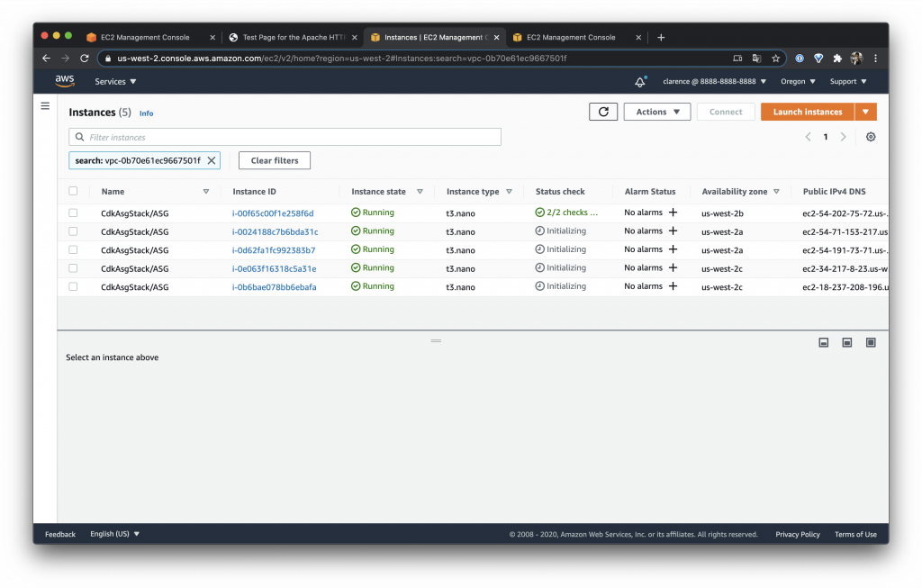Tick the checkbox for instance i-0b6bae078bb6ebafa
Image resolution: width=922 pixels, height=588 pixels.
click(x=73, y=287)
